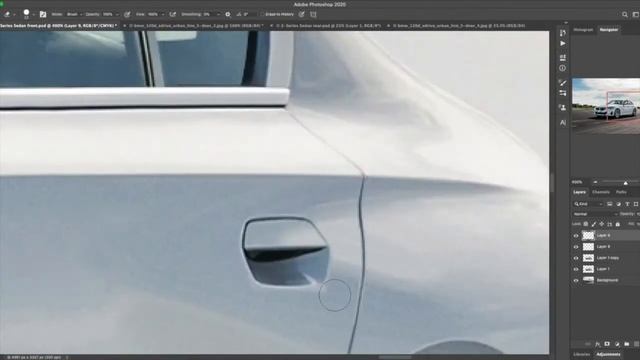
Task: Select the Series Sedan front.psd document tab
Action: pyautogui.click(x=58, y=26)
